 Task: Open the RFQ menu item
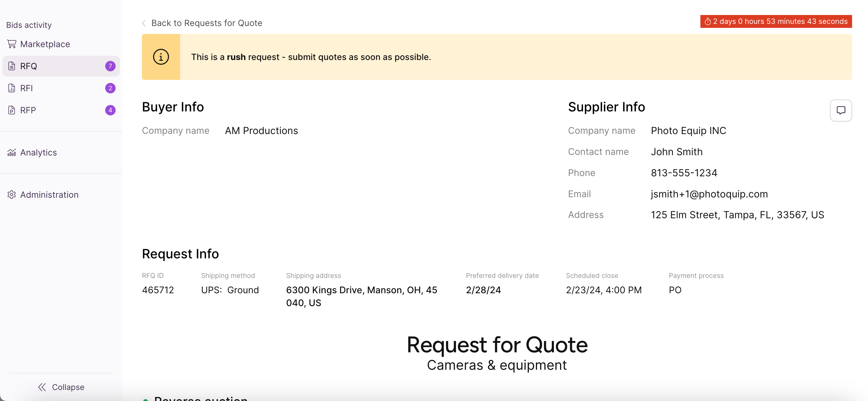(x=29, y=66)
